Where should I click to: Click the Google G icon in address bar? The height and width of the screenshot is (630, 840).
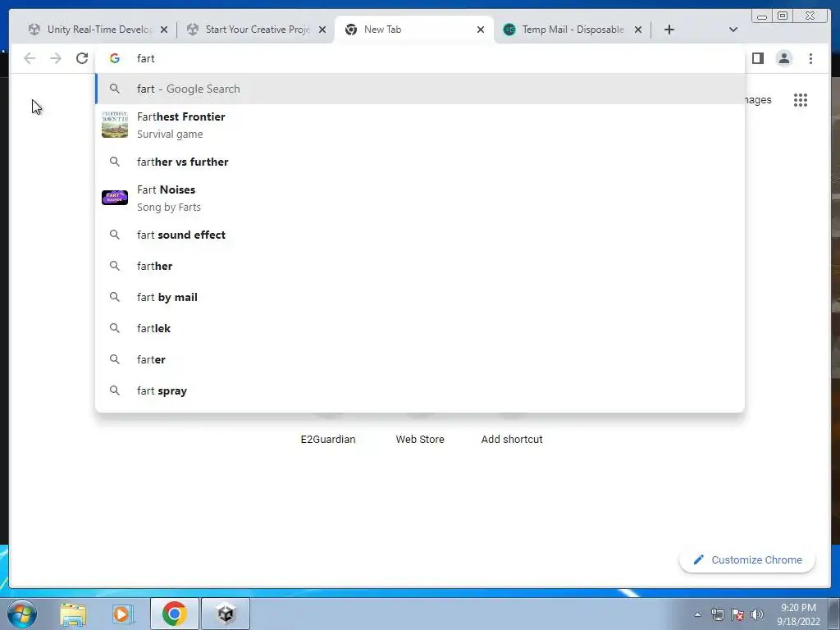point(115,58)
